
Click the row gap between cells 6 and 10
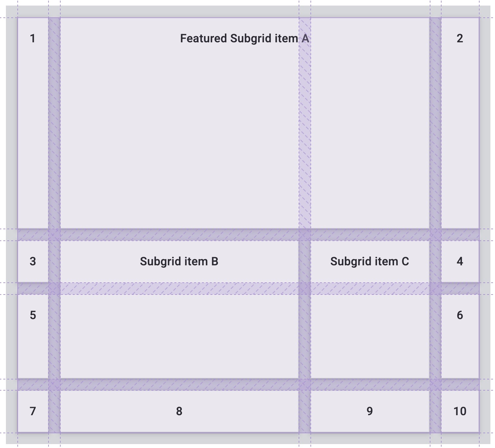pos(460,384)
